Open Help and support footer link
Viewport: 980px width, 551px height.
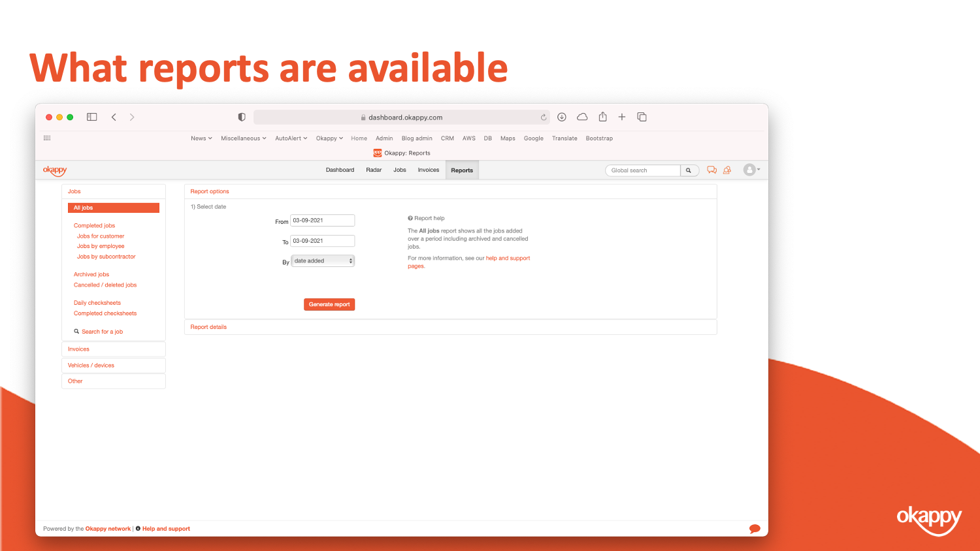[166, 529]
